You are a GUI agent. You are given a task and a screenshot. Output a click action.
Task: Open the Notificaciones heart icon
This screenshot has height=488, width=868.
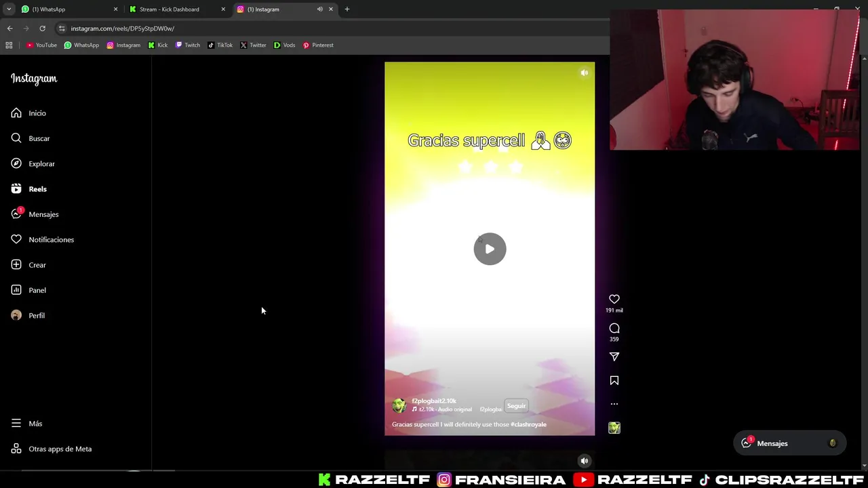coord(16,239)
